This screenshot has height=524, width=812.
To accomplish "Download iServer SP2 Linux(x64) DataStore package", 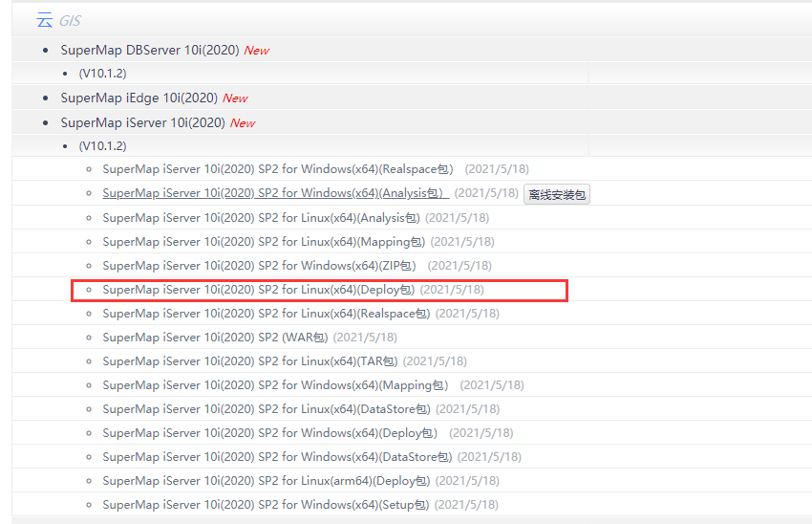I will [x=267, y=409].
